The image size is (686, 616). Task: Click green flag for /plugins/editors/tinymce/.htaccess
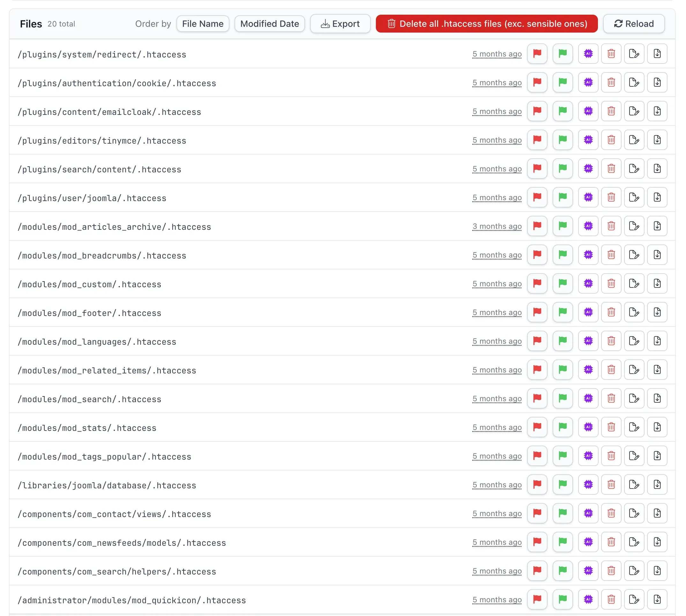(563, 140)
